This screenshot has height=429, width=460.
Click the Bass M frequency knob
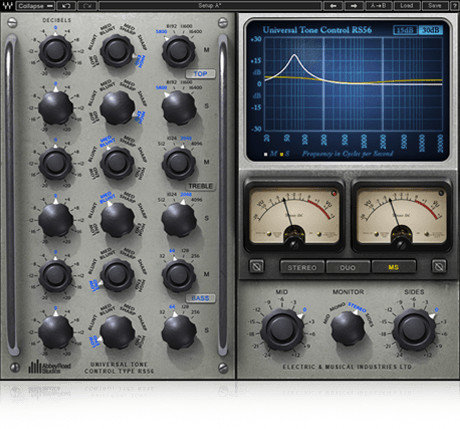tap(179, 275)
